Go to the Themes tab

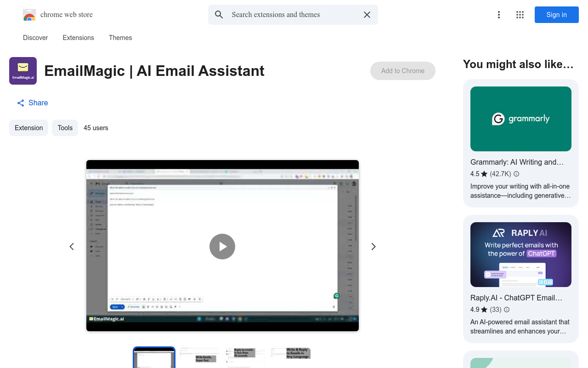(x=120, y=38)
